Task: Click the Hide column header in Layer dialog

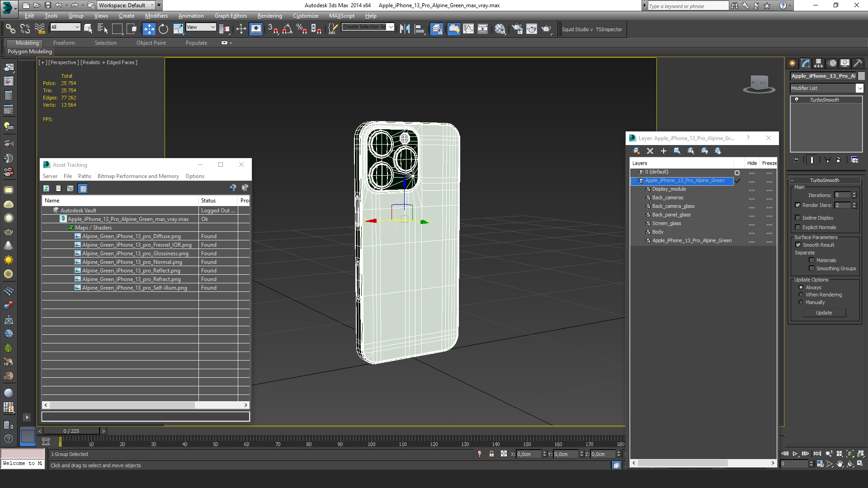Action: point(752,163)
